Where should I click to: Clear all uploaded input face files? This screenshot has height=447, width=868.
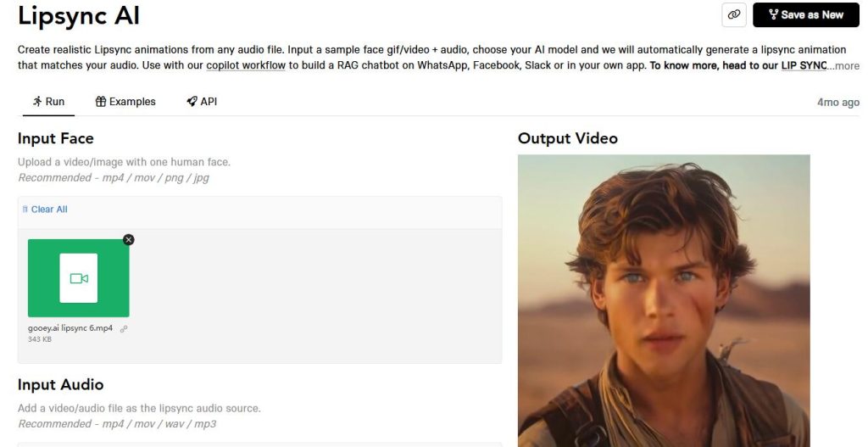pyautogui.click(x=45, y=209)
